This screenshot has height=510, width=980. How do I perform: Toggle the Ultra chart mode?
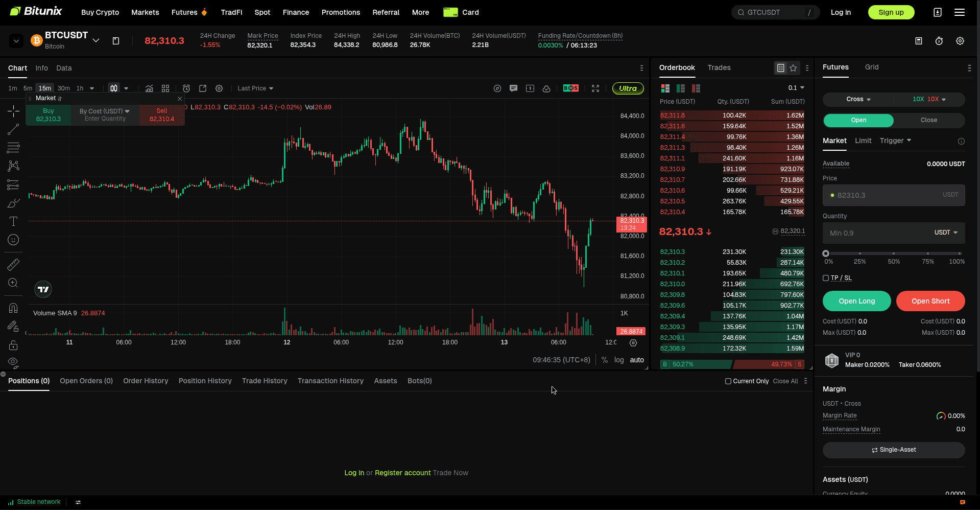[x=628, y=88]
